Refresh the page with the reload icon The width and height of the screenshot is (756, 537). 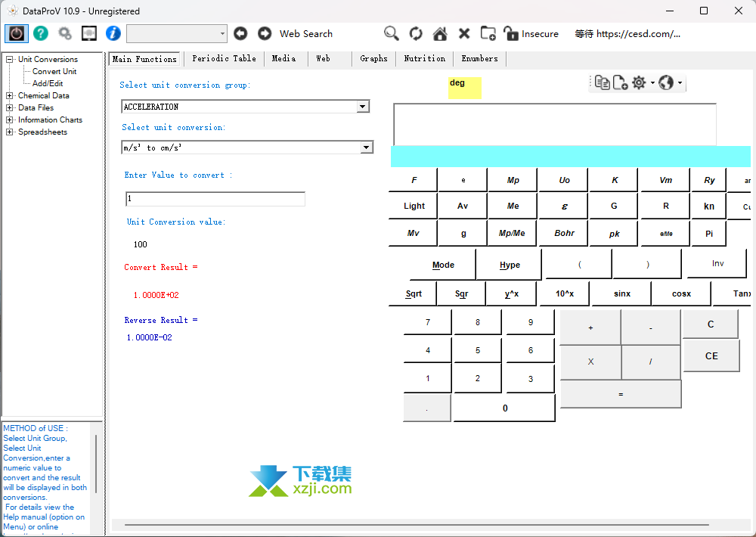tap(416, 34)
